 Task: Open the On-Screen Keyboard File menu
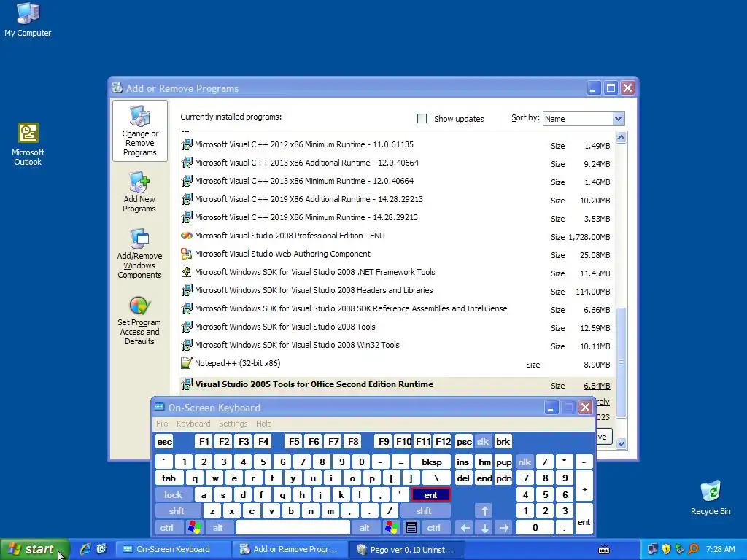pos(162,424)
